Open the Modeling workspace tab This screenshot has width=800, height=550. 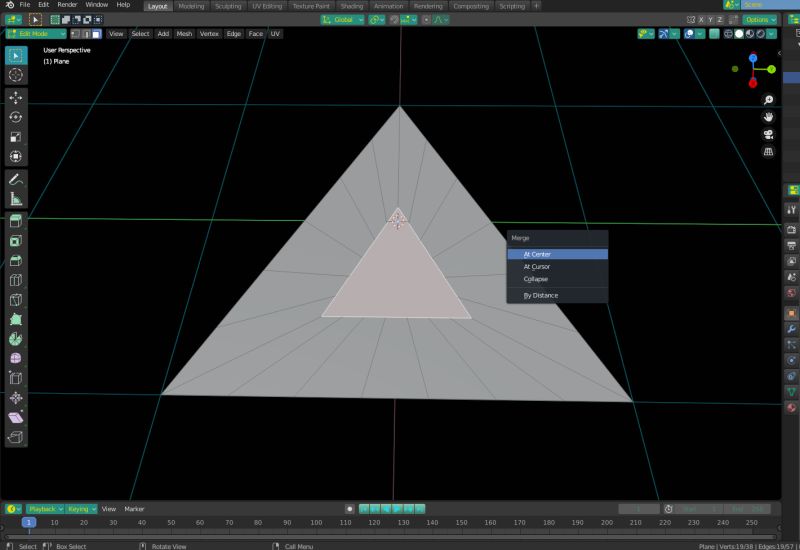point(191,6)
